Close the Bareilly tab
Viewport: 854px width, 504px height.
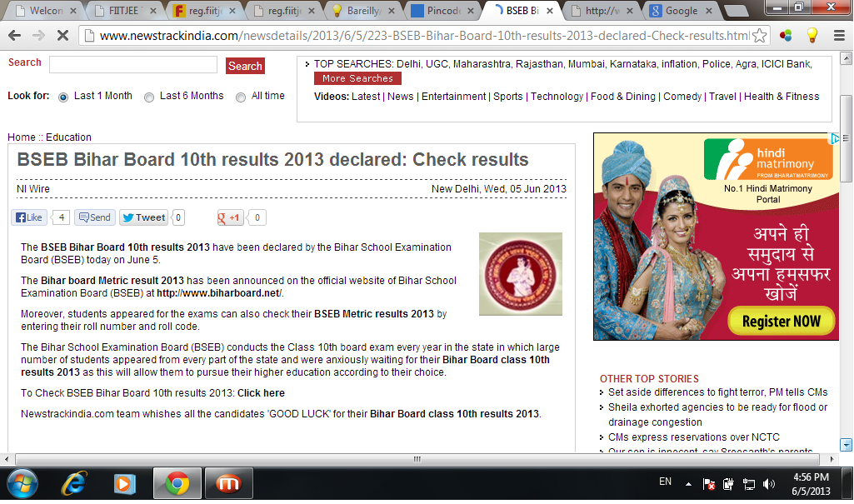click(391, 10)
